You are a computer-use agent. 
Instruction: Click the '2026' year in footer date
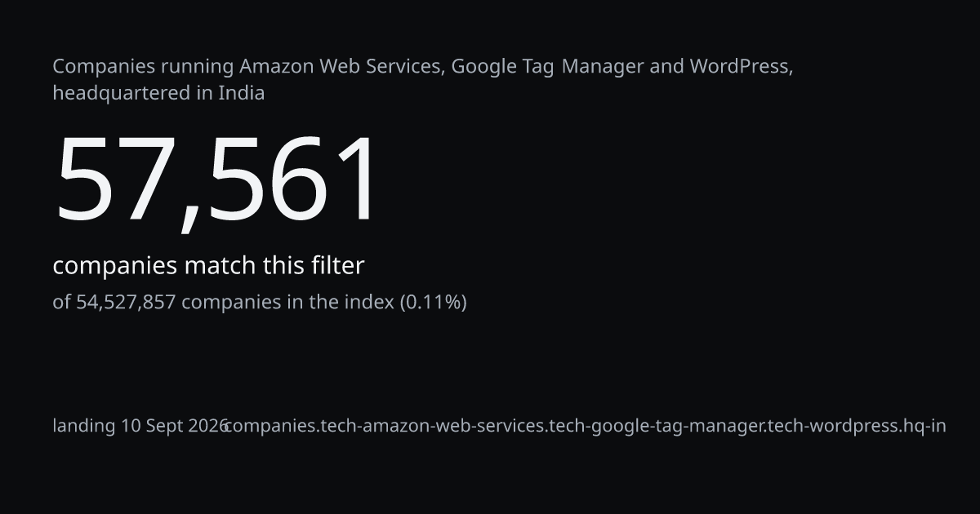click(x=207, y=426)
